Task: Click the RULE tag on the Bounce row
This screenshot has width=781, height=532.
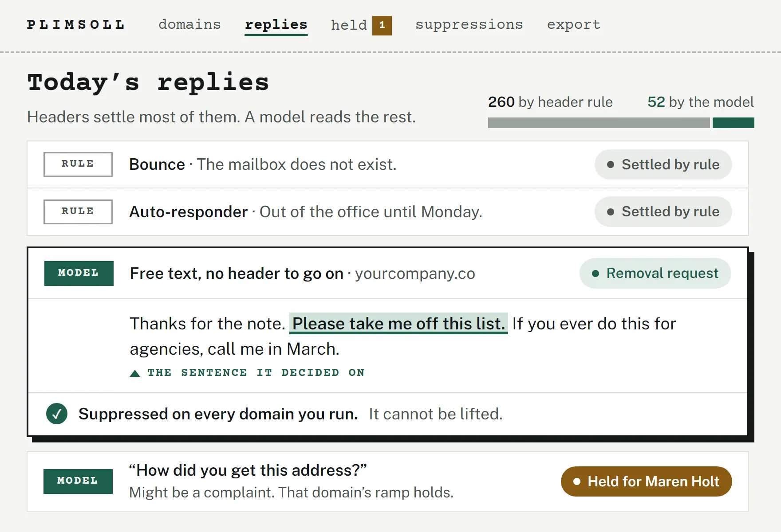Action: coord(78,164)
